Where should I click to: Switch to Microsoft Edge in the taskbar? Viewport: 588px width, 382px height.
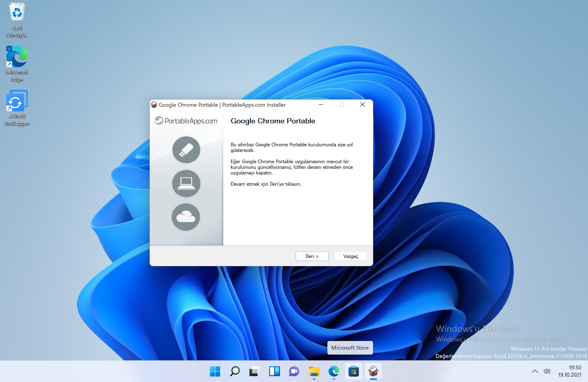point(334,371)
